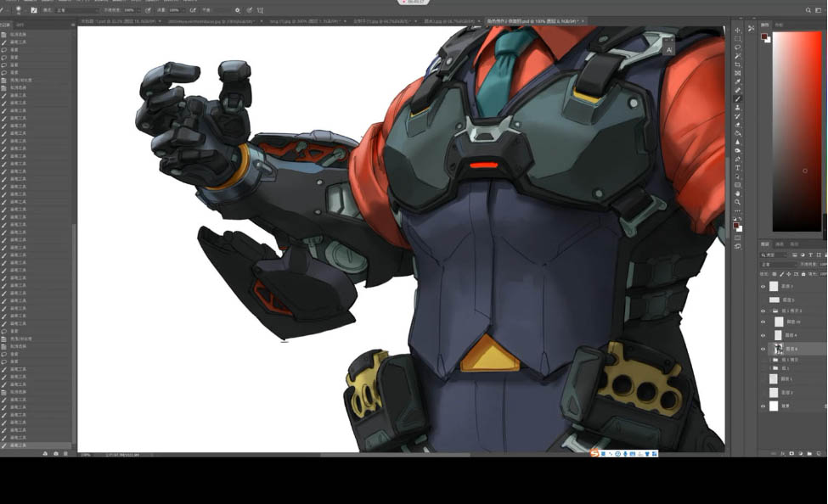This screenshot has width=828, height=504.
Task: Hide the 背景 background layer
Action: click(763, 406)
